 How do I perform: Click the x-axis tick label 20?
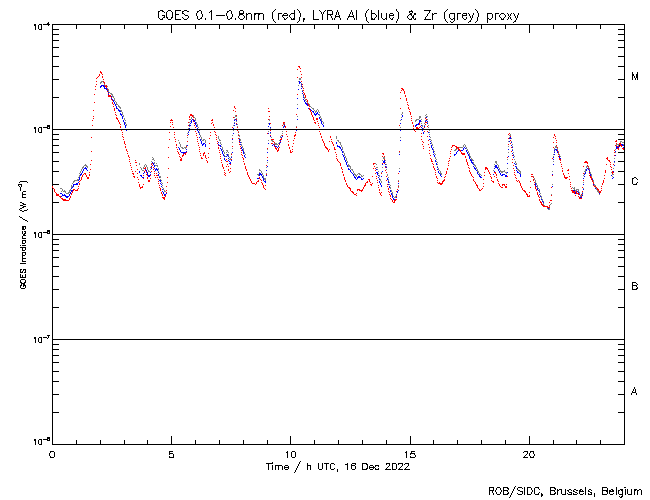click(528, 453)
